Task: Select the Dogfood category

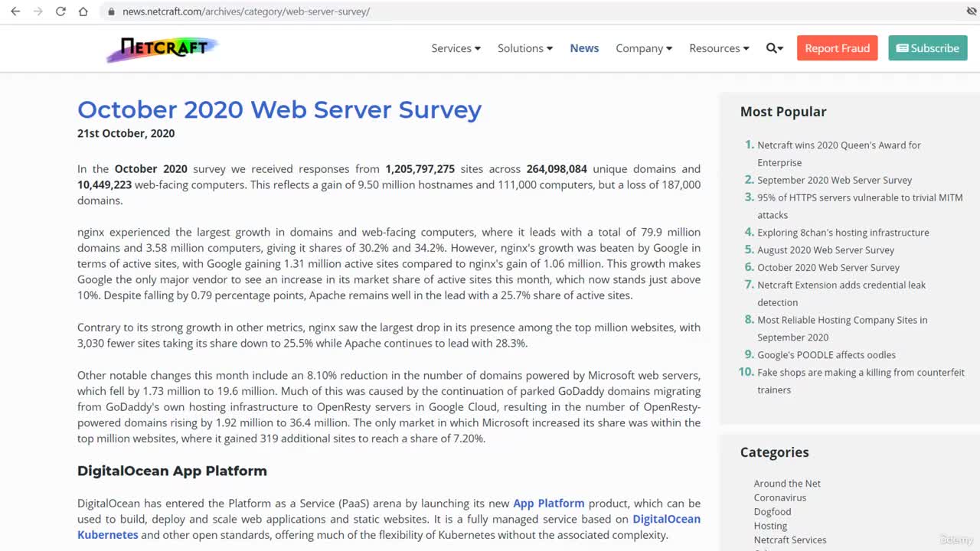Action: (x=773, y=512)
